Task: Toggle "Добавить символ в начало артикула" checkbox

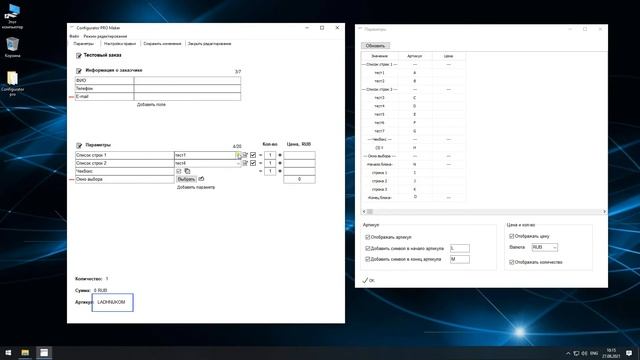Action: [367, 248]
